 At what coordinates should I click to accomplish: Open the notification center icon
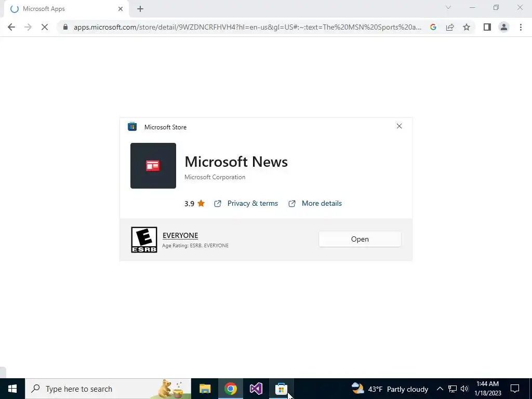pos(515,389)
